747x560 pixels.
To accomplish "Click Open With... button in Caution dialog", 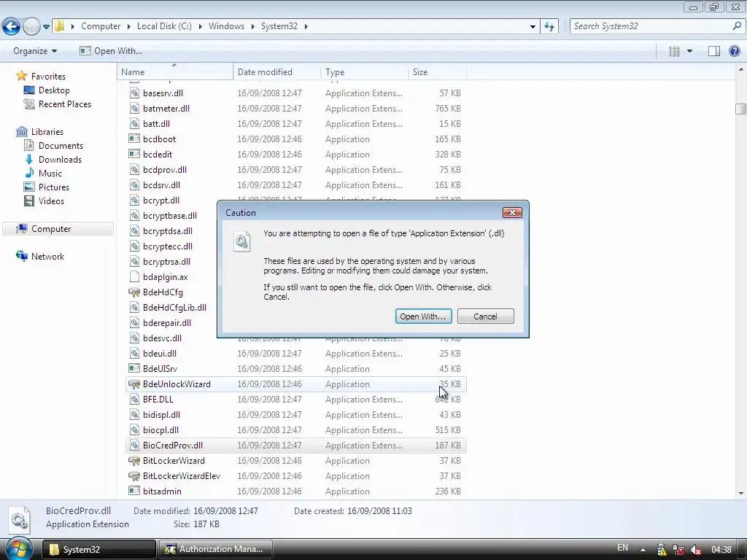I will click(424, 316).
